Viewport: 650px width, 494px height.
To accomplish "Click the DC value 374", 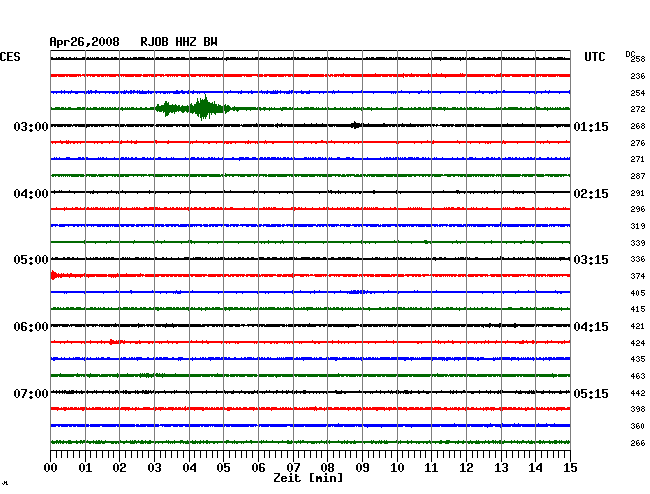I will coord(638,276).
